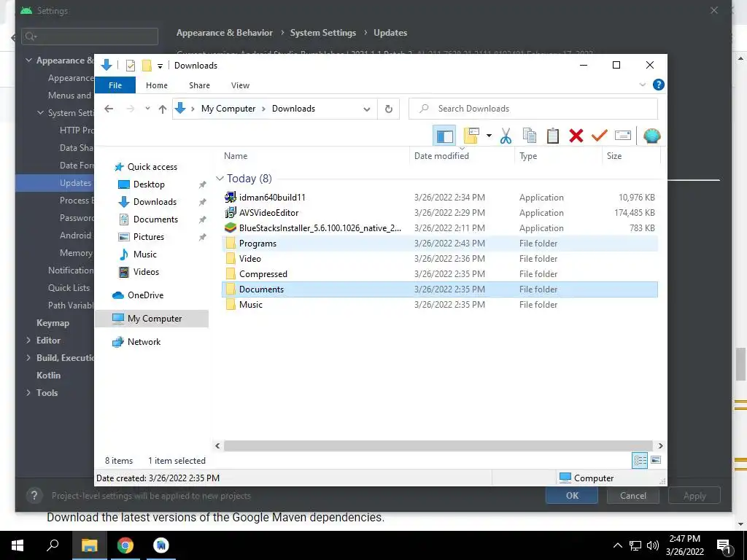Open the folder views dropdown arrow
The height and width of the screenshot is (560, 747).
pos(489,136)
